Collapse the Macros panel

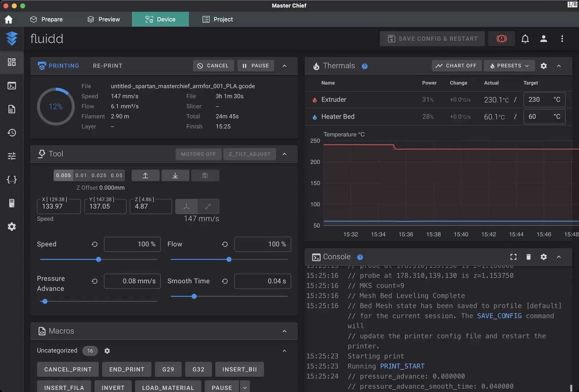tap(284, 331)
